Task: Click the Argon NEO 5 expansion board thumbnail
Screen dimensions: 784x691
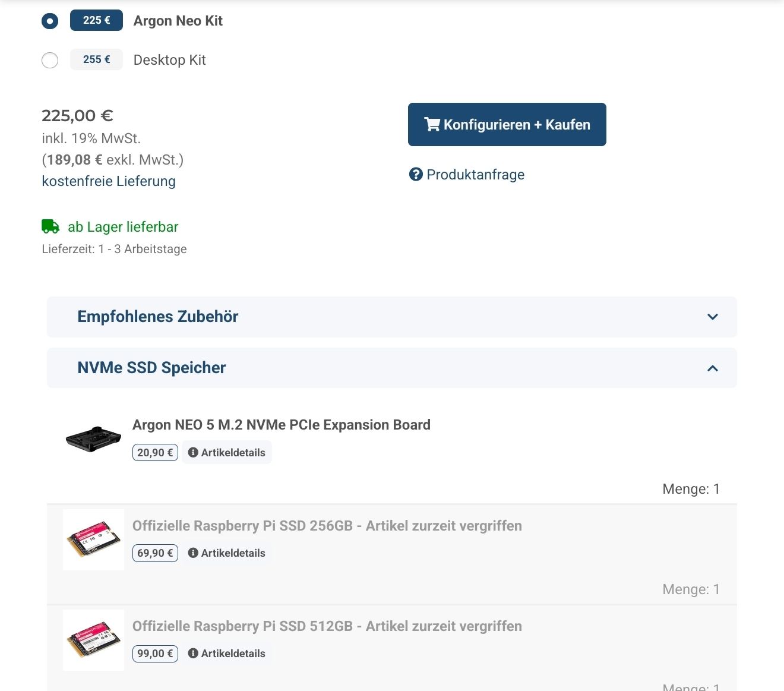Action: click(x=93, y=440)
